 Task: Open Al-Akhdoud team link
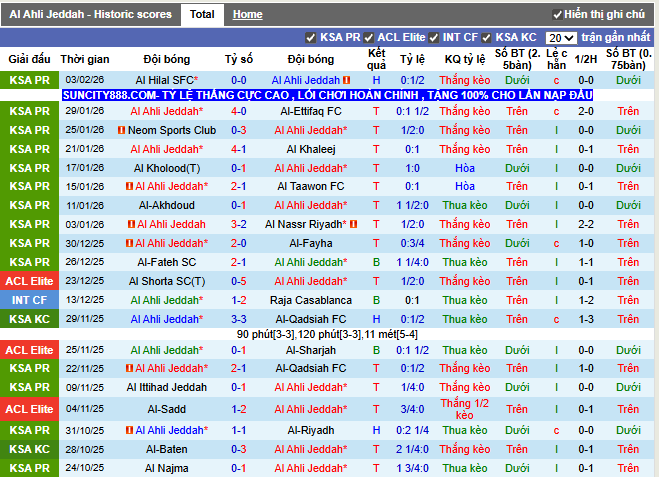click(x=166, y=206)
